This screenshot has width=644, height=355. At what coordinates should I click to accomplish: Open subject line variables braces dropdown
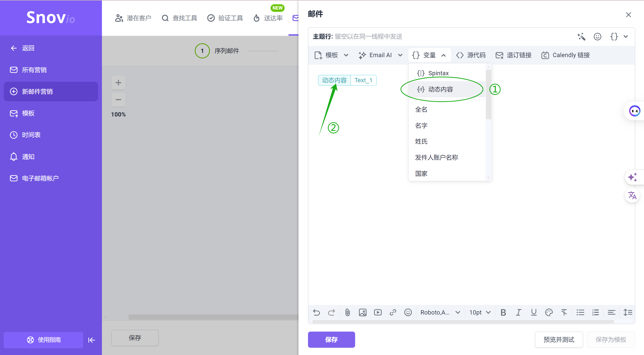619,37
